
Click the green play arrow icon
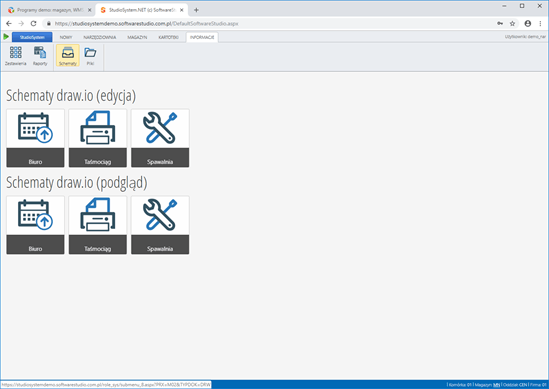click(6, 36)
